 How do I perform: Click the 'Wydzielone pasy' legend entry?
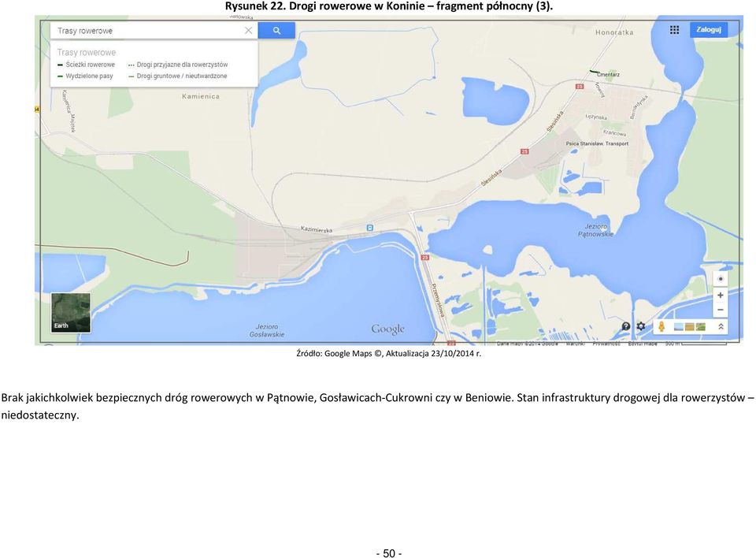(x=85, y=76)
